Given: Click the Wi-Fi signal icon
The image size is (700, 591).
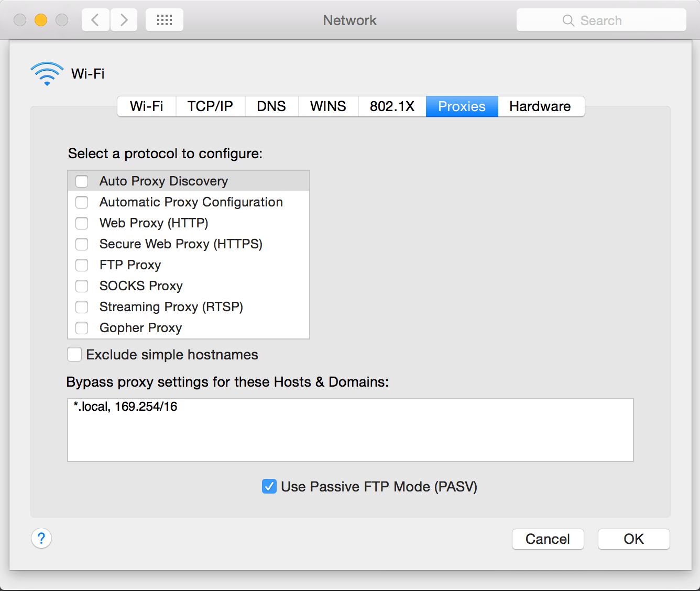Looking at the screenshot, I should pos(47,73).
